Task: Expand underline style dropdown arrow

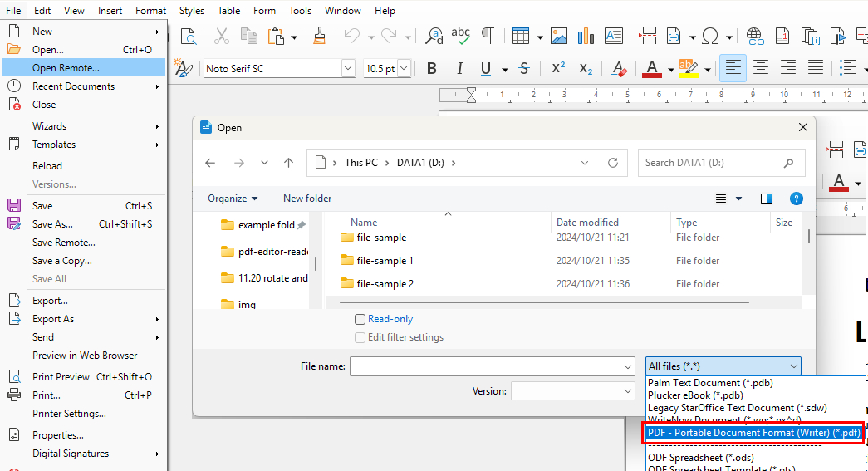Action: pos(505,70)
